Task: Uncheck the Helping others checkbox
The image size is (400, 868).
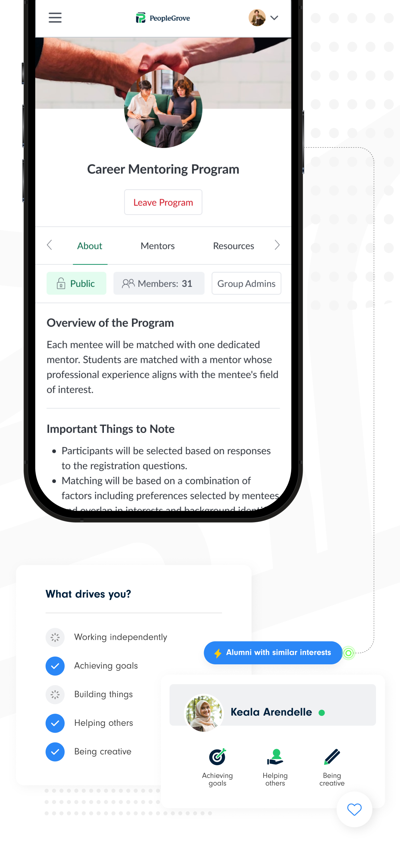Action: [x=55, y=723]
